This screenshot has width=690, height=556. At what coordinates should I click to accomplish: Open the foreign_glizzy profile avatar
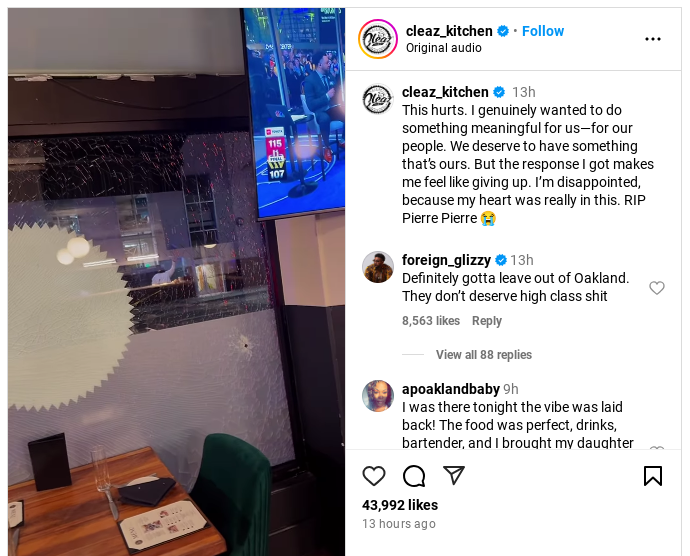(x=378, y=267)
